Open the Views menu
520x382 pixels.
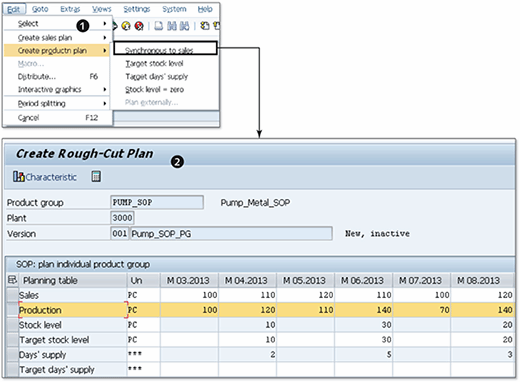[x=102, y=9]
